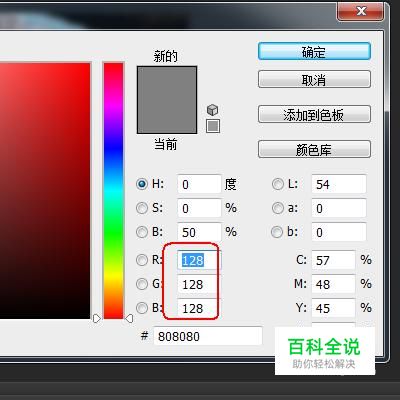400x400 pixels.
Task: Click the Lab b value field
Action: 339,232
